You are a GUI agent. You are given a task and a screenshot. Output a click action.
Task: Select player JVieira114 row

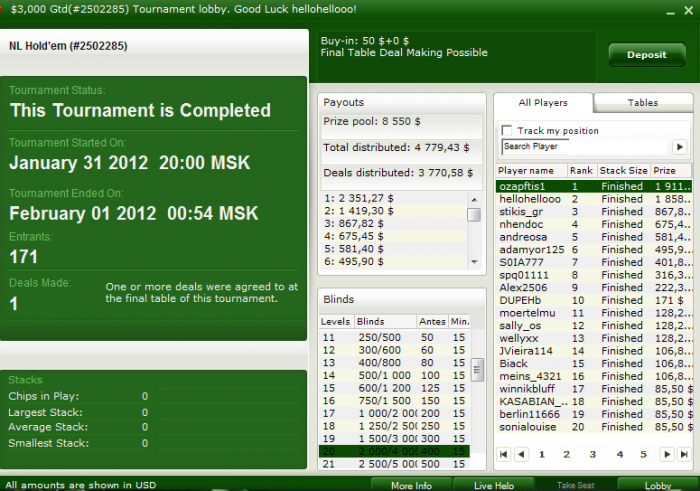click(x=594, y=351)
